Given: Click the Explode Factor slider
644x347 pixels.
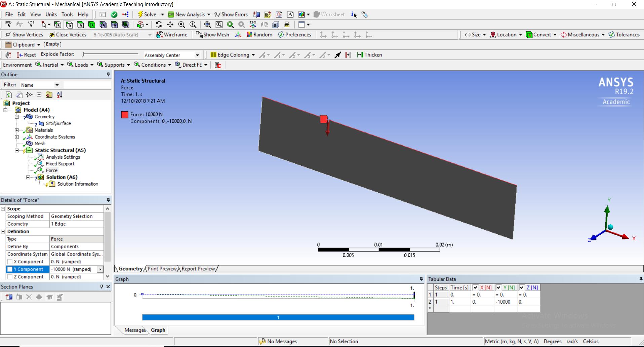Looking at the screenshot, I should tap(110, 54).
